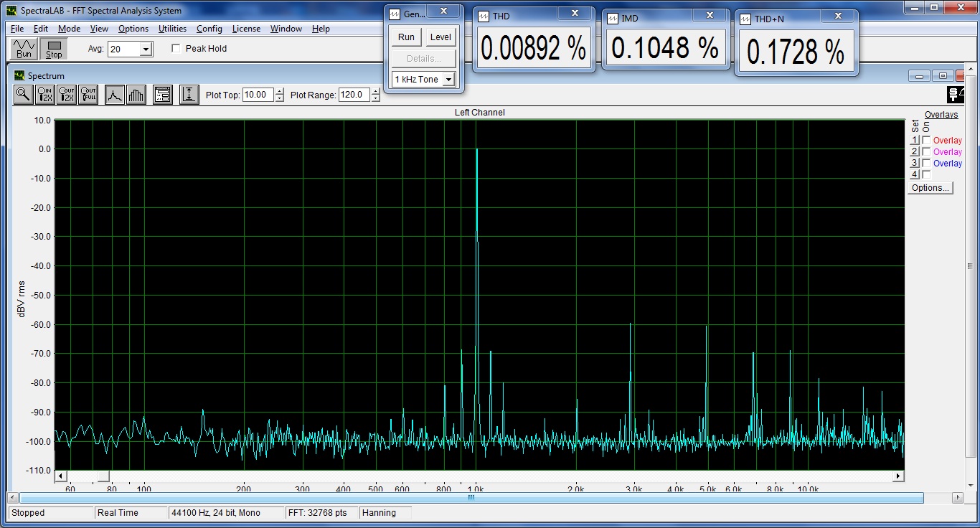980x528 pixels.
Task: Click the plot scrollbar right arrow
Action: pos(897,476)
